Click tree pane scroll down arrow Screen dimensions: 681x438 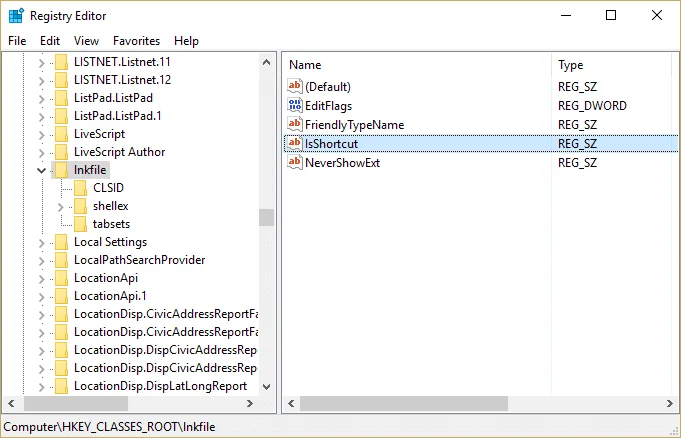[267, 386]
